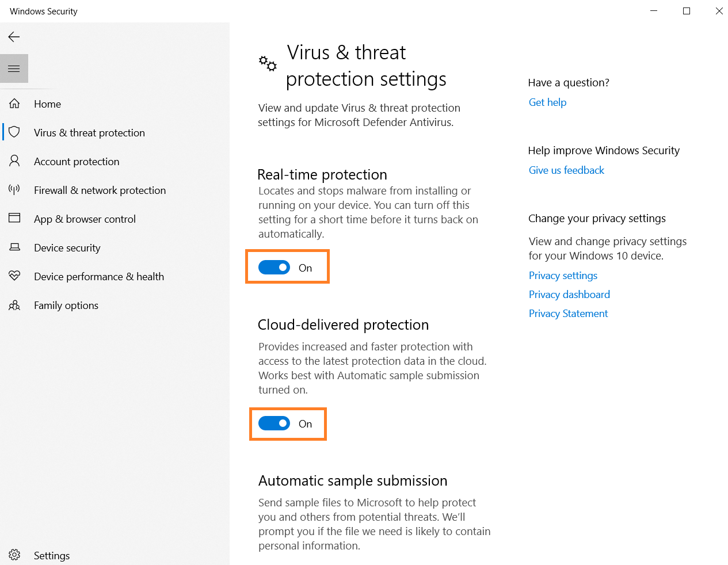Viewport: 728px width, 565px height.
Task: View the Privacy dashboard
Action: (x=569, y=294)
